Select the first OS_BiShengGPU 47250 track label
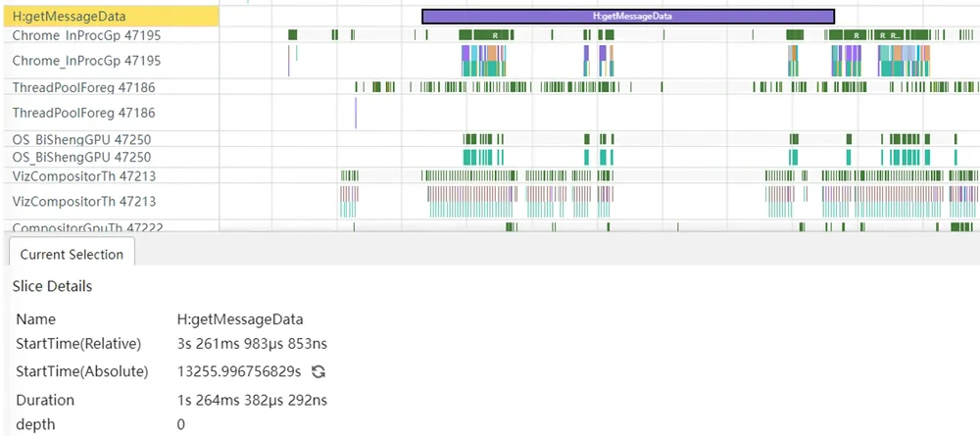 (x=81, y=139)
